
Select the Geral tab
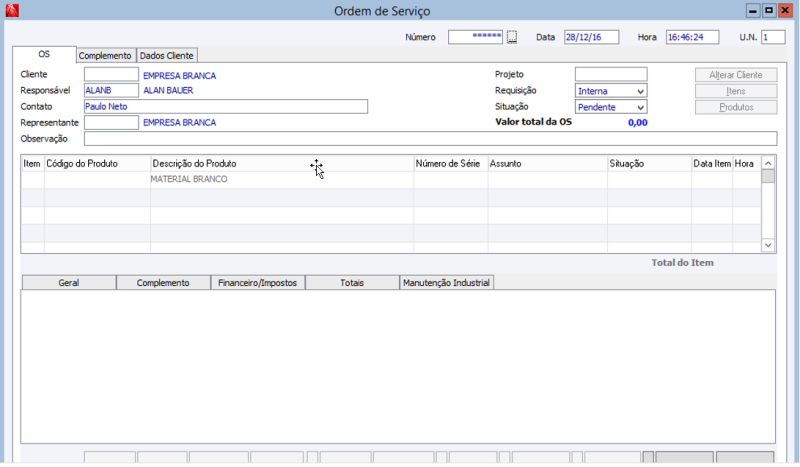69,283
